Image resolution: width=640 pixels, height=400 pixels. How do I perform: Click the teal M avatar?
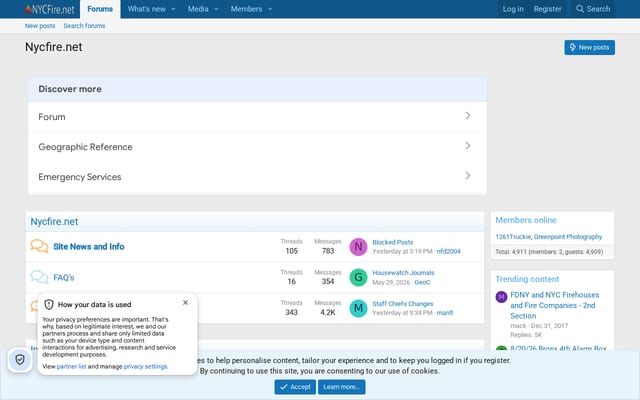[x=358, y=308]
